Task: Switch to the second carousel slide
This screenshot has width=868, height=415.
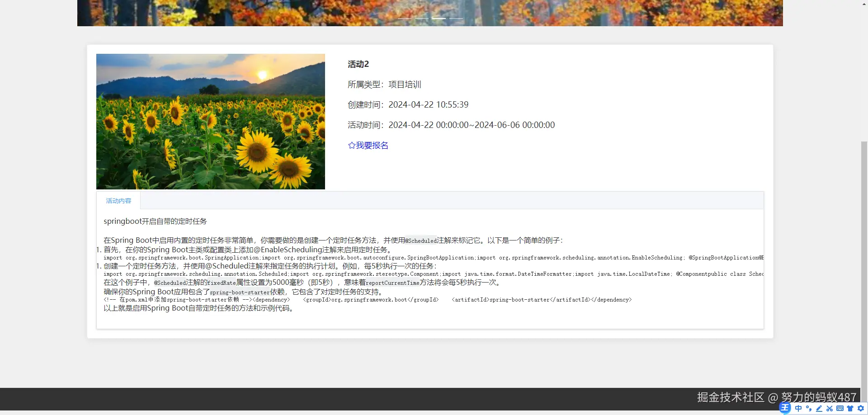Action: click(422, 19)
